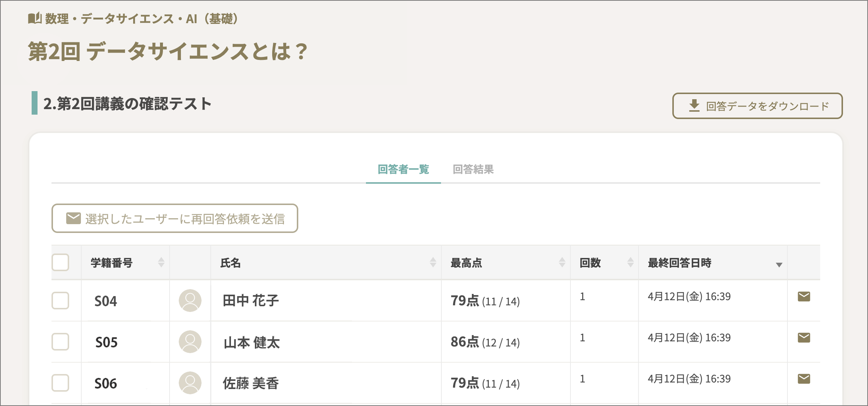This screenshot has height=406, width=868.
Task: Sort table by 回数 column arrows
Action: coord(630,262)
